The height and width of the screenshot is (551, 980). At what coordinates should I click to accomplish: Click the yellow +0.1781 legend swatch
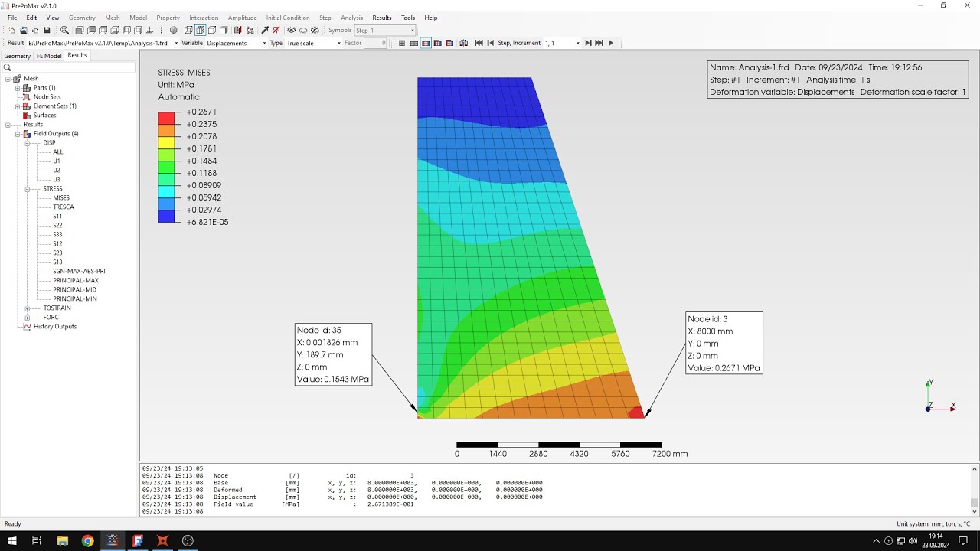tap(168, 142)
